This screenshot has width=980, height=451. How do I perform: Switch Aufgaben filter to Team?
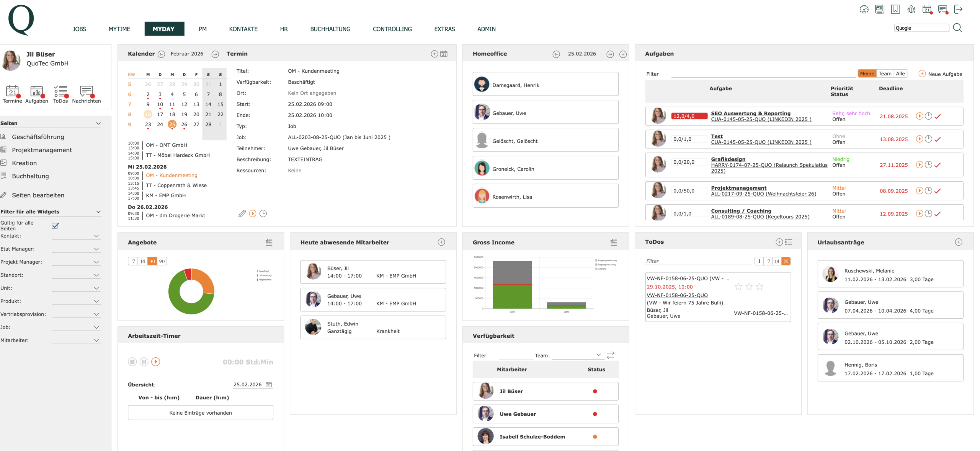pyautogui.click(x=885, y=73)
